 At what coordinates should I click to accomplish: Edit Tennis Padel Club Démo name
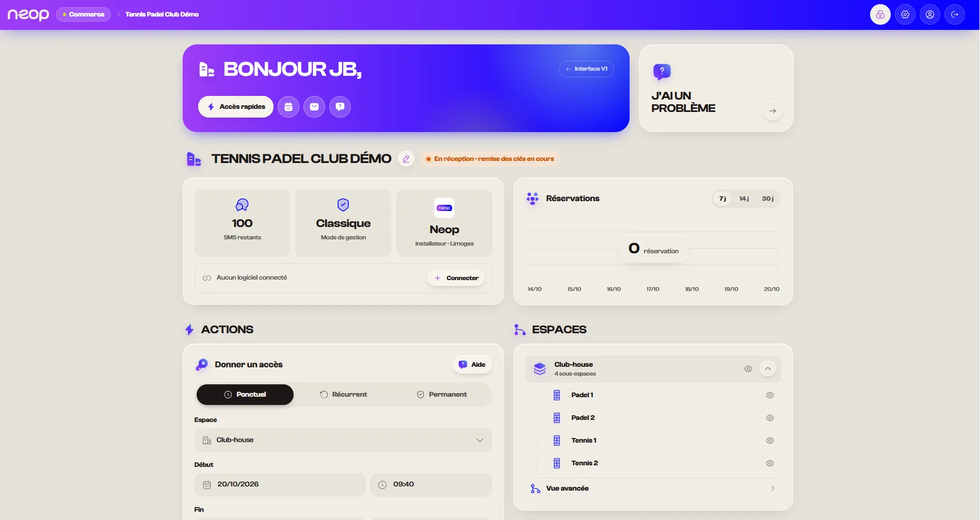click(406, 159)
